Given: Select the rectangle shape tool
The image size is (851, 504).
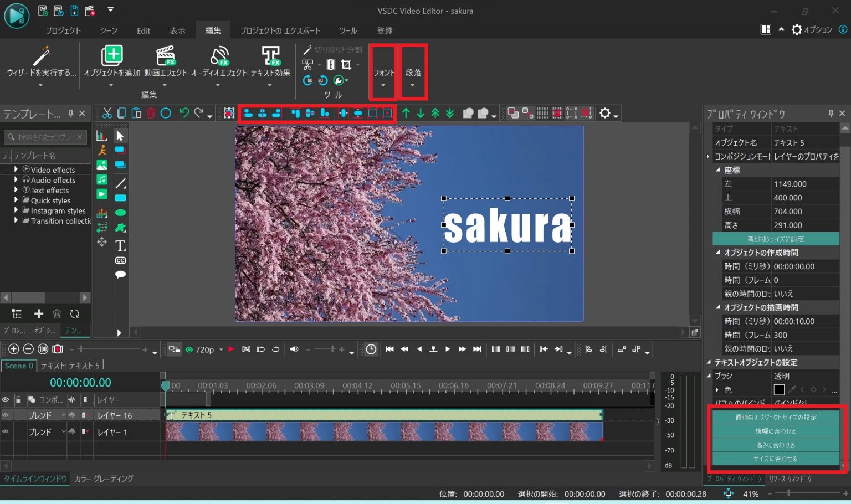Looking at the screenshot, I should pyautogui.click(x=121, y=198).
